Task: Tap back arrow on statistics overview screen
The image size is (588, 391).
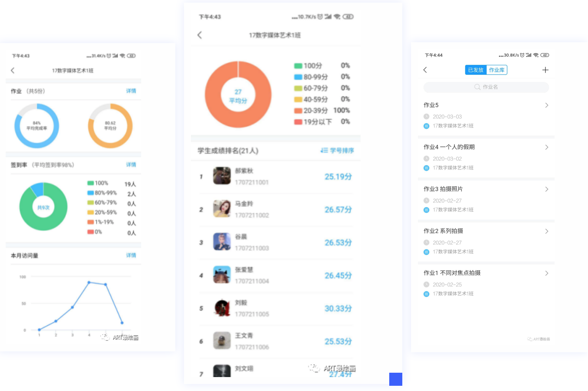Action: (13, 71)
